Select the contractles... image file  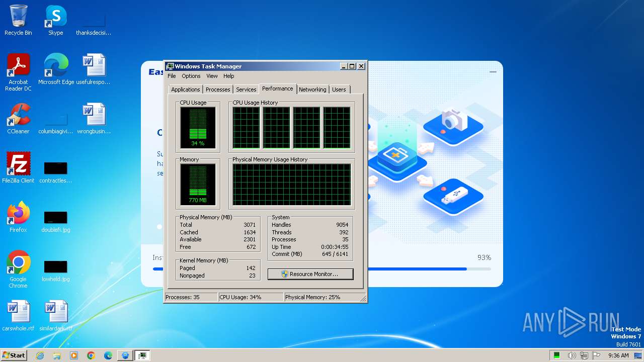pyautogui.click(x=56, y=172)
